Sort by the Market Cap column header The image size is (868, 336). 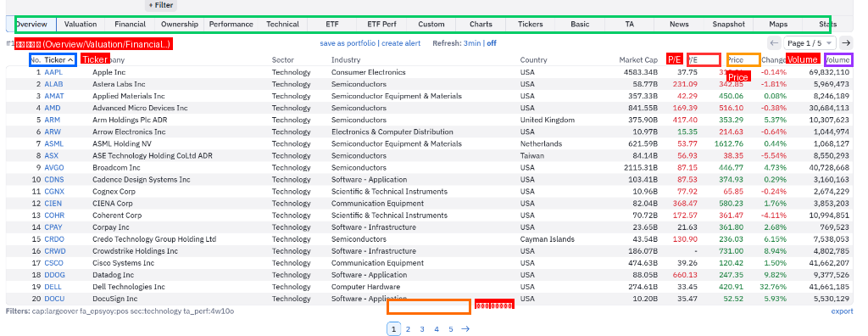click(x=638, y=60)
